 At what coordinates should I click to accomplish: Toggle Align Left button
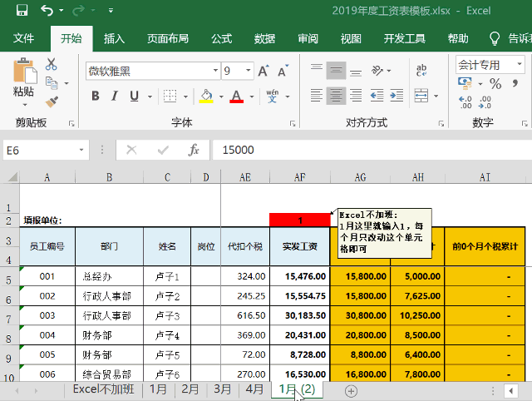(317, 96)
